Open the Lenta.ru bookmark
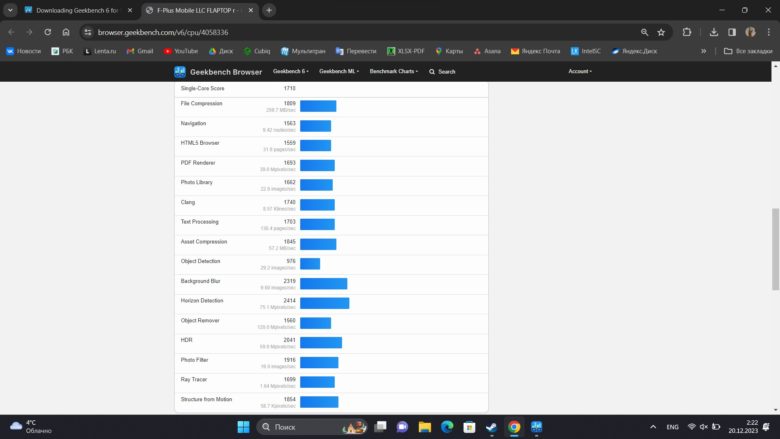This screenshot has width=780, height=439. [x=99, y=51]
